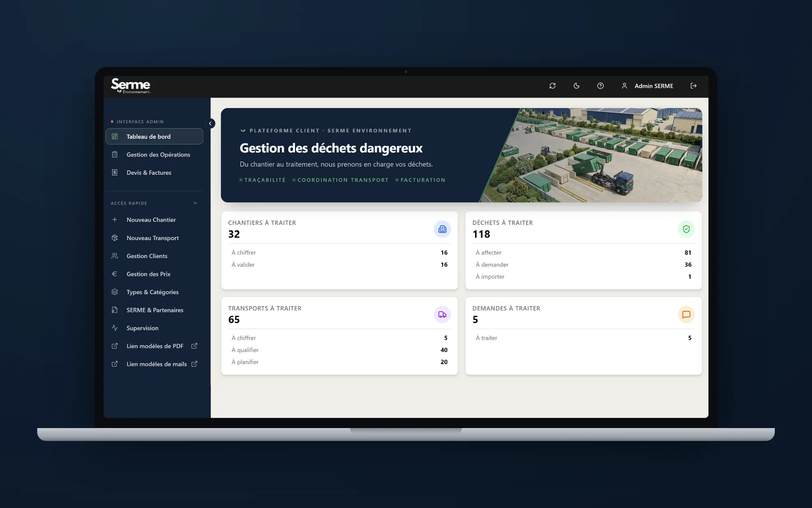Click the Types & Catégories layers icon

coord(114,292)
